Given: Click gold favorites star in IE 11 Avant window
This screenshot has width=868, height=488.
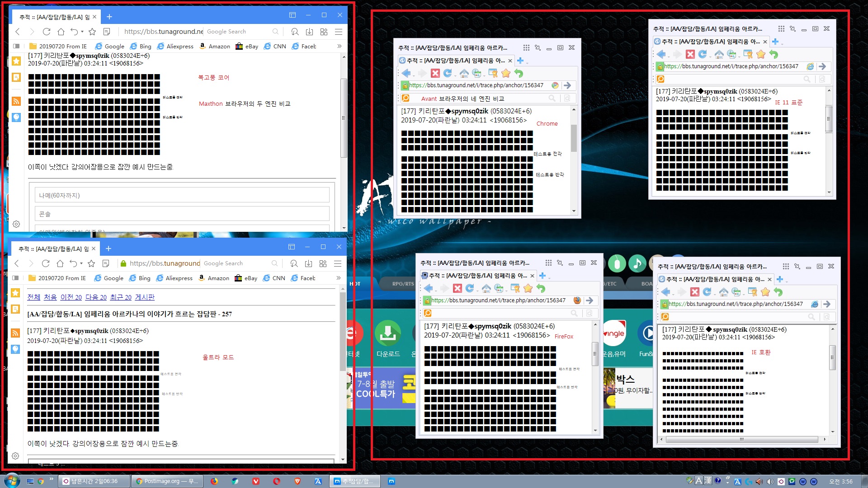Looking at the screenshot, I should pyautogui.click(x=761, y=54).
